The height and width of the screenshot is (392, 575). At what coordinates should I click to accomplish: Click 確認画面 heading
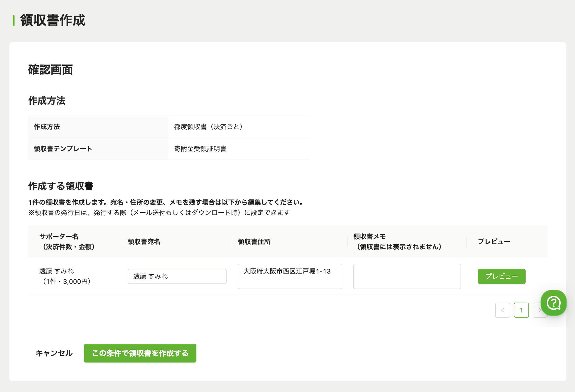pos(51,70)
